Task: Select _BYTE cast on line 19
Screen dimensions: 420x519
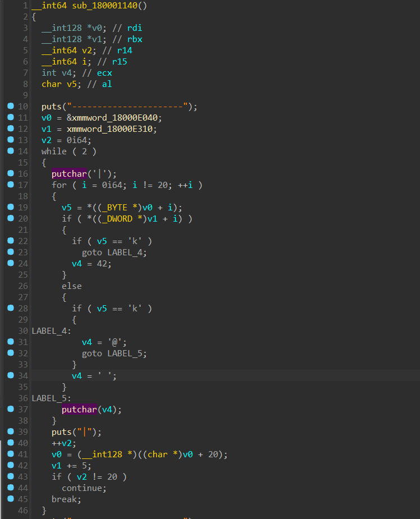Action: [114, 208]
